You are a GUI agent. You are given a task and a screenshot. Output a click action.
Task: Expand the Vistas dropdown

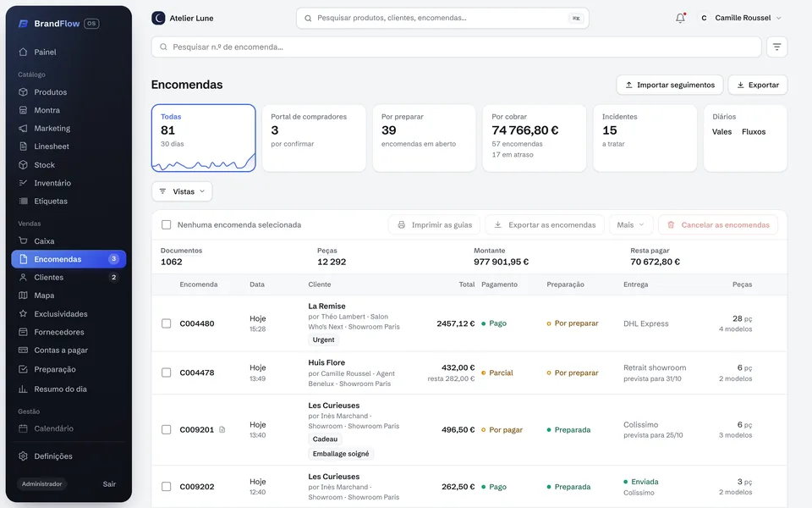tap(182, 191)
